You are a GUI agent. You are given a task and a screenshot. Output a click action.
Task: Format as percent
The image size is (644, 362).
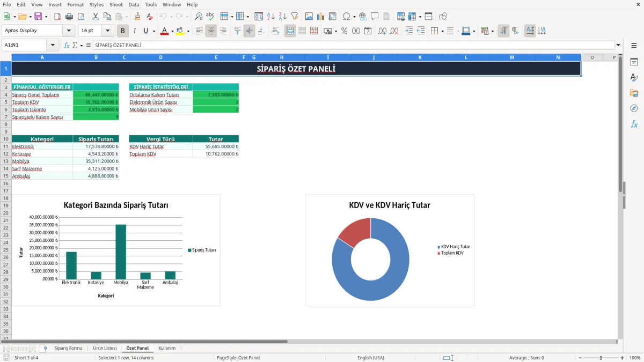coord(345,31)
